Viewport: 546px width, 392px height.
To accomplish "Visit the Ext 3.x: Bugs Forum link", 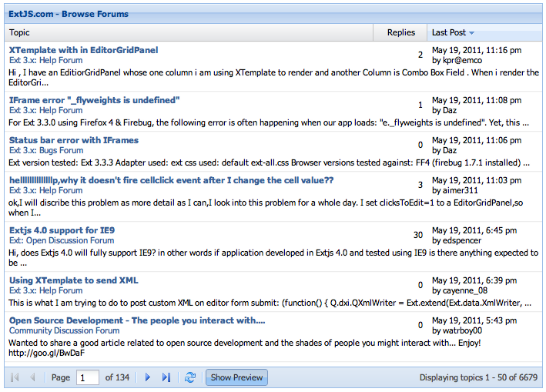I will [46, 150].
